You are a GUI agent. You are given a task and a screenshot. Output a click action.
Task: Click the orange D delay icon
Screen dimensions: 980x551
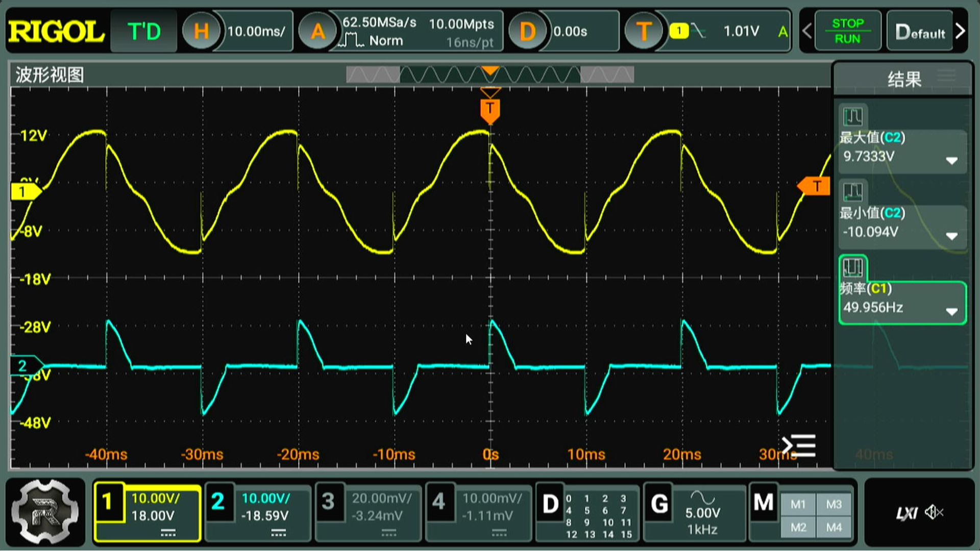pyautogui.click(x=527, y=32)
